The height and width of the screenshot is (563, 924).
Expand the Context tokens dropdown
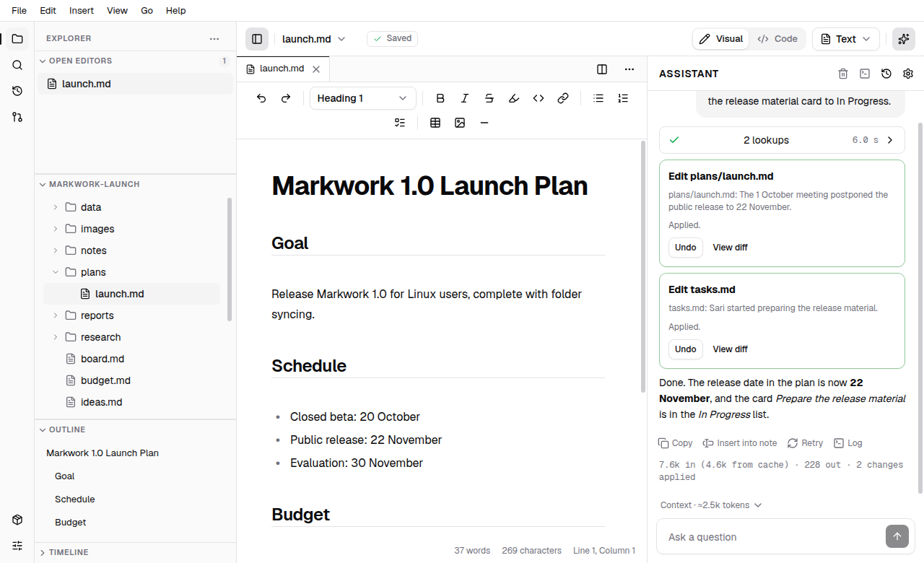pos(711,505)
